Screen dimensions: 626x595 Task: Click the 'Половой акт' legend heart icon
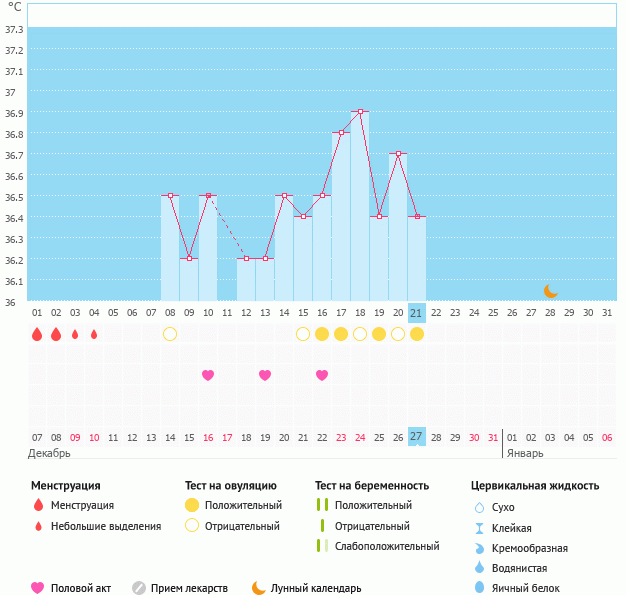point(38,588)
